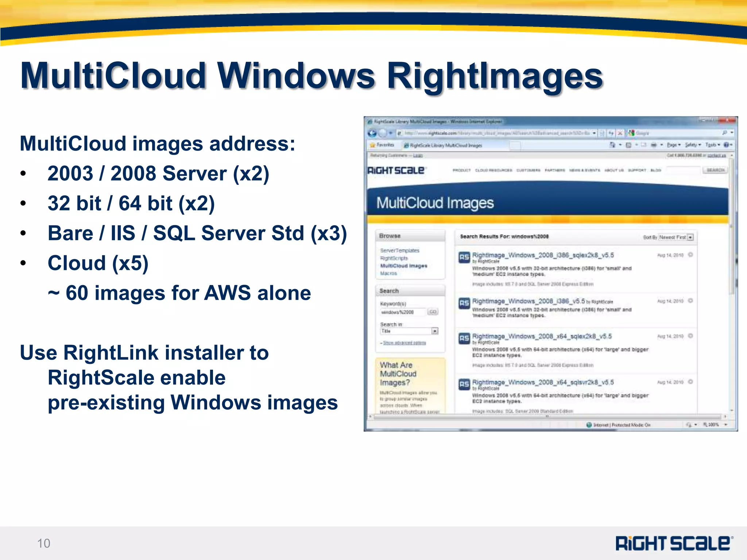Click the Home icon in command bar
This screenshot has width=747, height=560.
click(612, 145)
